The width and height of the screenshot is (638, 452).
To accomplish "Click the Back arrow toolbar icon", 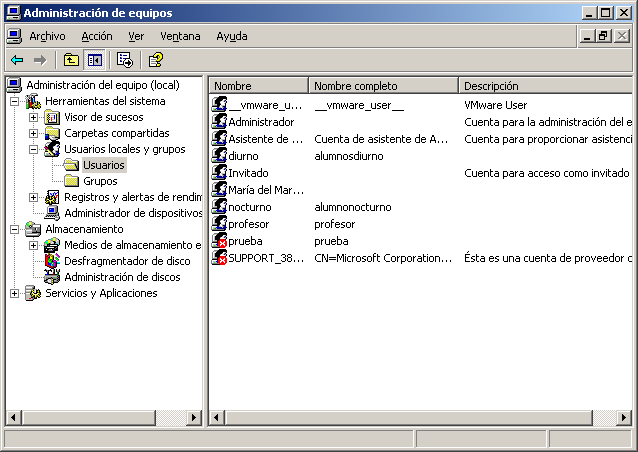I will [17, 60].
